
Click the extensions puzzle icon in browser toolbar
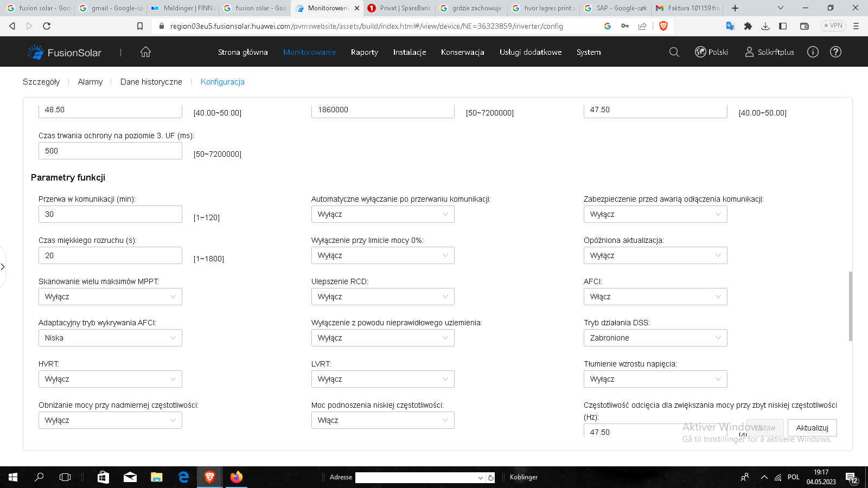[748, 25]
